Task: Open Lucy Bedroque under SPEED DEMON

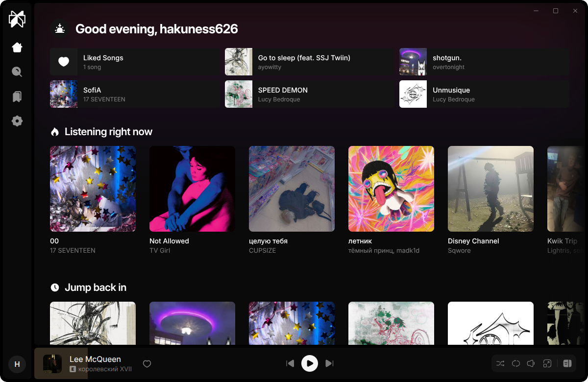Action: [x=279, y=99]
